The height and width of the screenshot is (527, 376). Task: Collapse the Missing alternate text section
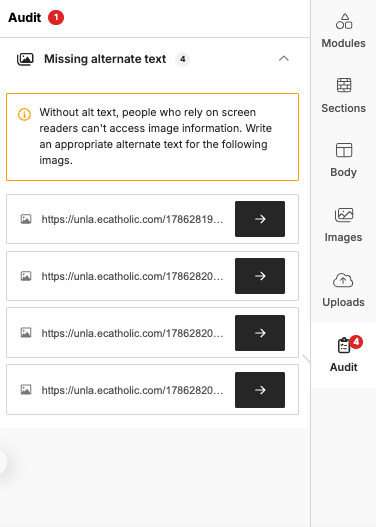coord(284,59)
